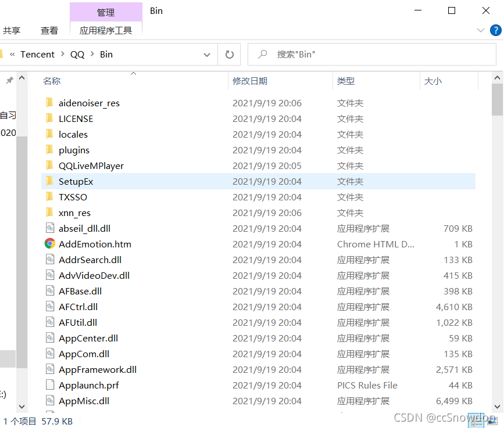Screen dimensions: 504x428
Task: Select the file name AppFramework.dll
Action: [x=98, y=369]
